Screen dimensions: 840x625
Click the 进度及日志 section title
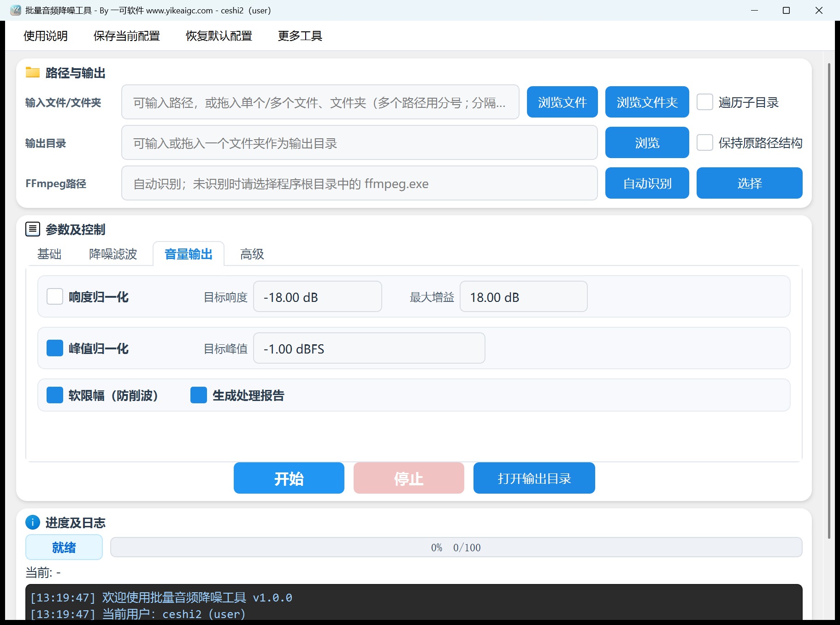point(76,522)
